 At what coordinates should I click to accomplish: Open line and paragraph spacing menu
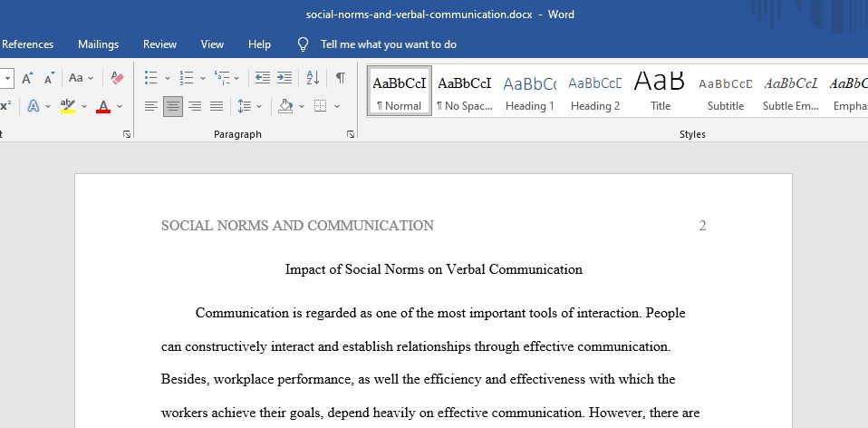pyautogui.click(x=244, y=106)
